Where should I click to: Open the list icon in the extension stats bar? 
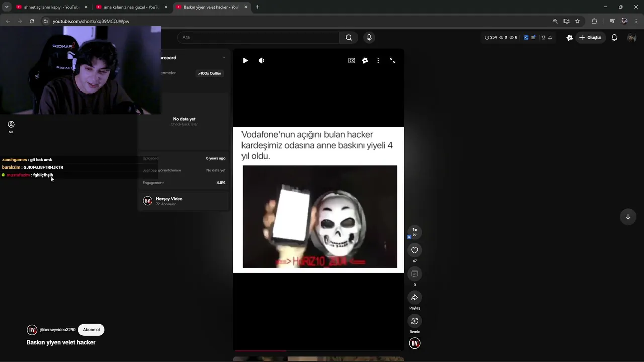tap(534, 38)
